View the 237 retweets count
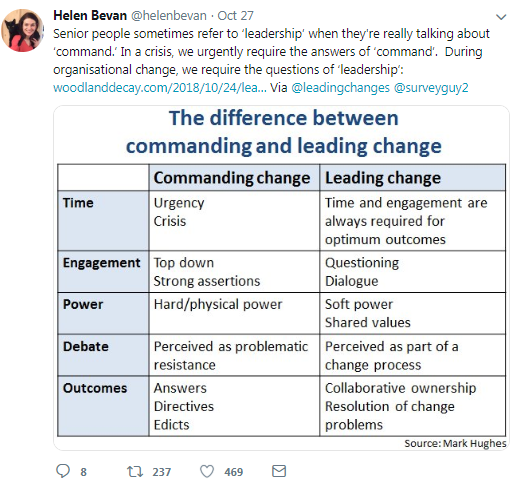516x482 pixels. tap(162, 472)
